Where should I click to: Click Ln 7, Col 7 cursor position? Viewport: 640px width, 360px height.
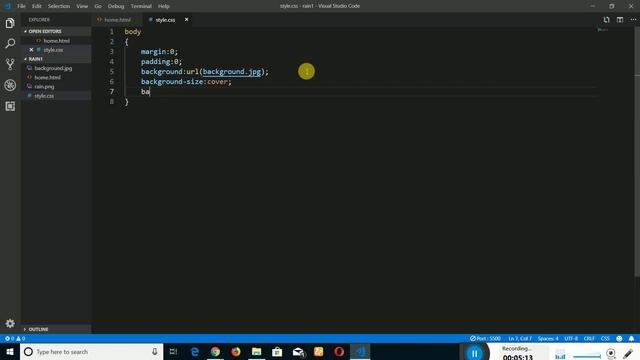point(520,338)
